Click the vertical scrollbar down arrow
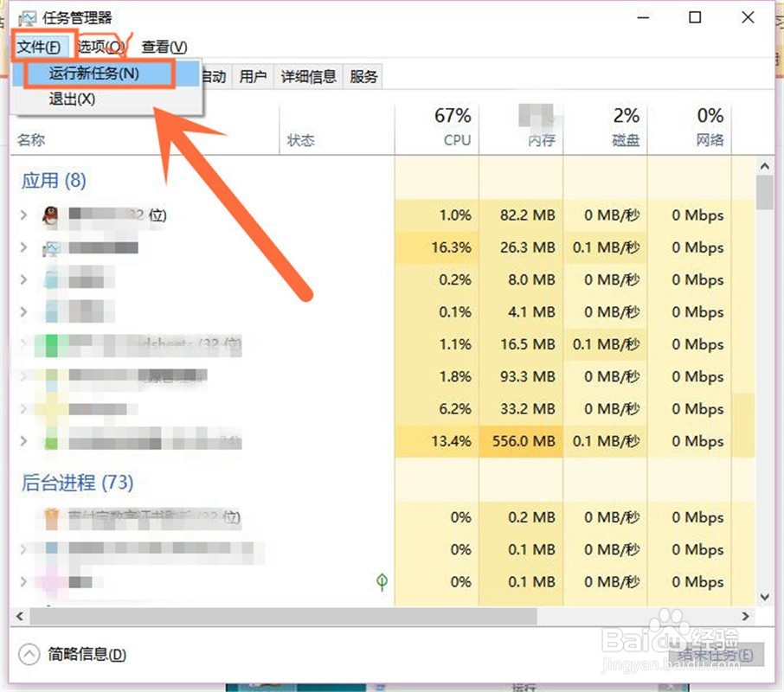 [x=764, y=597]
